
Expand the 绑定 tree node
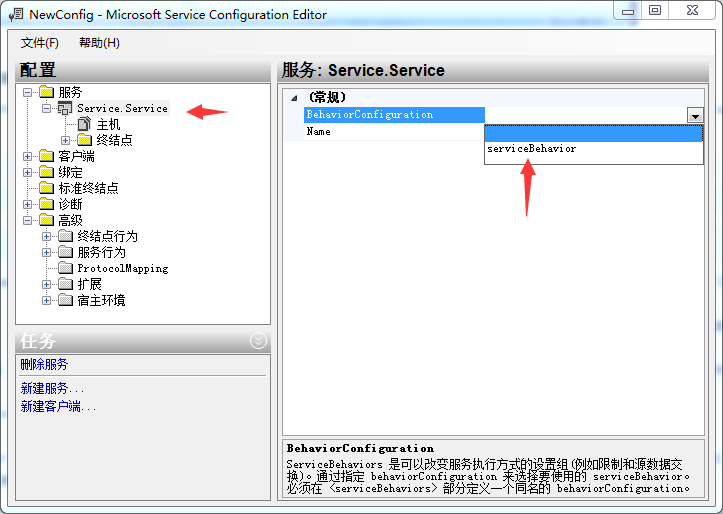[x=28, y=172]
